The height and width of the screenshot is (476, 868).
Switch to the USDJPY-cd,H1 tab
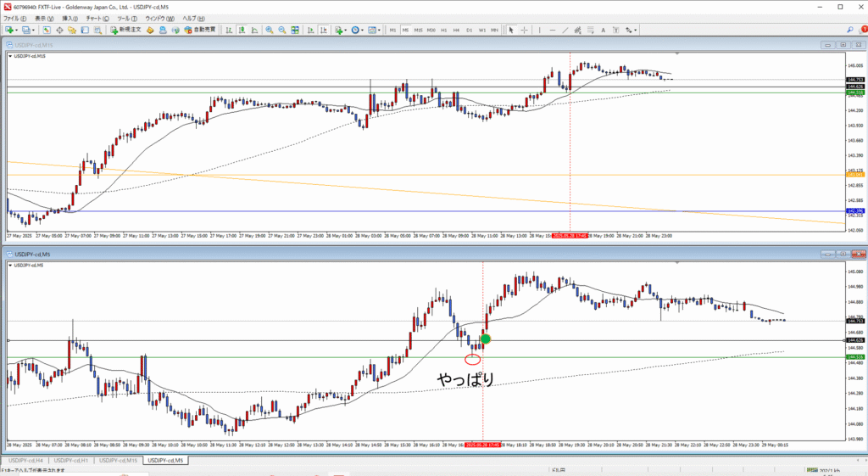point(71,461)
